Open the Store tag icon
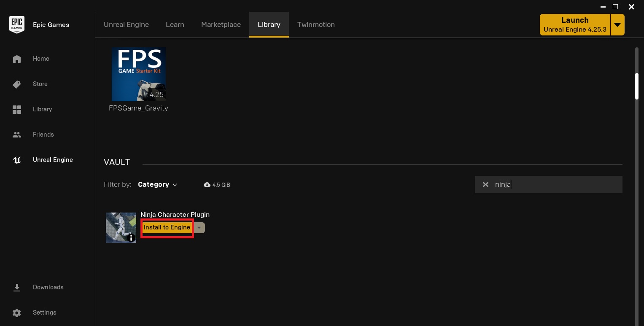 17,84
